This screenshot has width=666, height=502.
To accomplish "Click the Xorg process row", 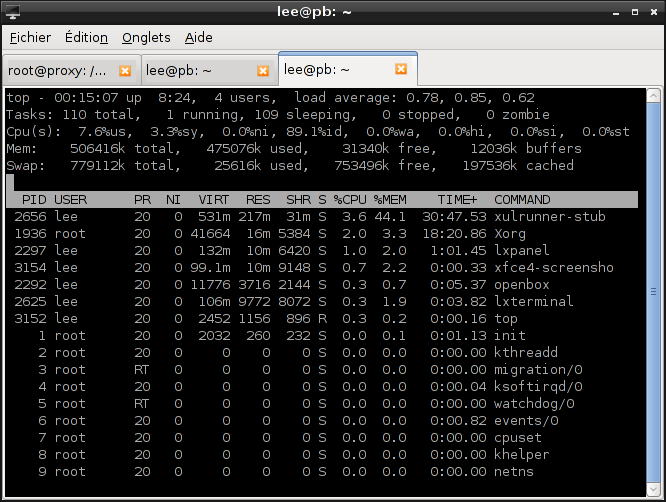I will [x=320, y=234].
